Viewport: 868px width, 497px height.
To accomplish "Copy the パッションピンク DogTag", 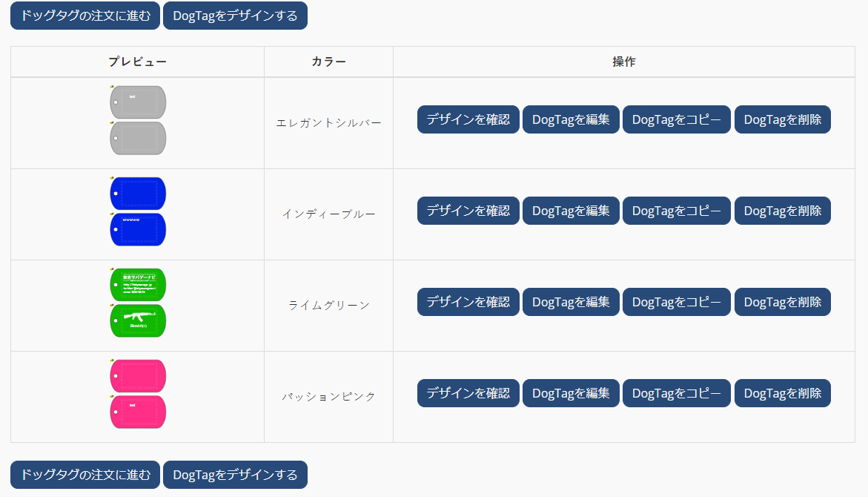I will click(676, 393).
